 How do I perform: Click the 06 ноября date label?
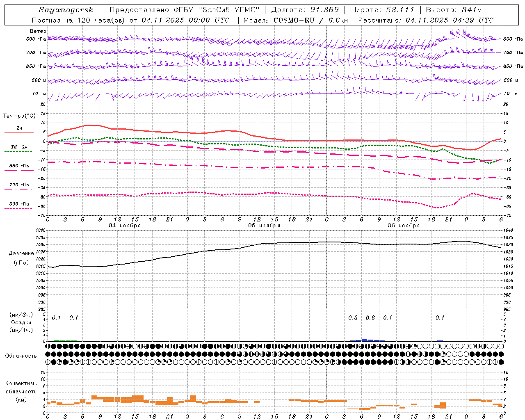(x=404, y=226)
